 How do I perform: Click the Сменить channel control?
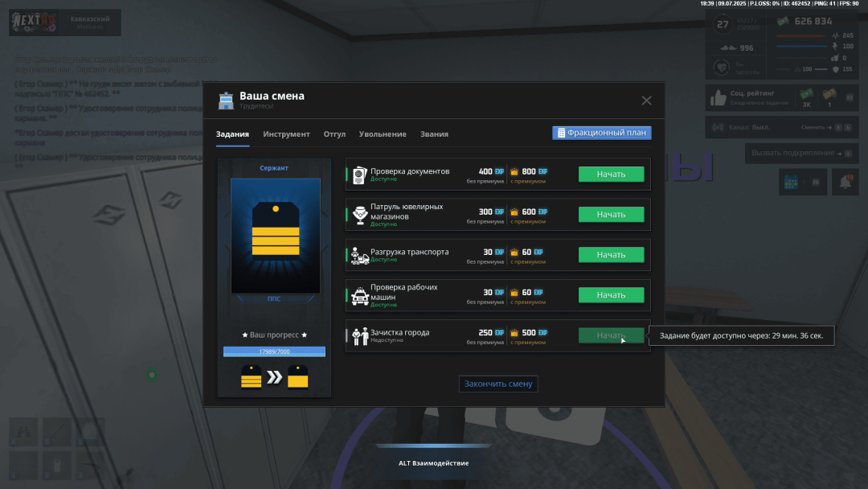pos(826,127)
